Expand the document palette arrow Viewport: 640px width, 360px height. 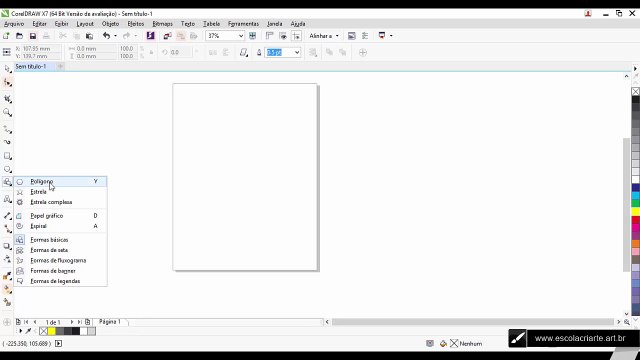coord(20,331)
